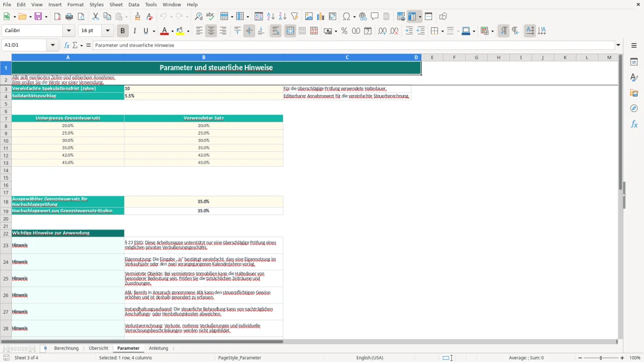
Task: Open the Conditional Formatting dropdown arrow
Action: pyautogui.click(x=492, y=31)
